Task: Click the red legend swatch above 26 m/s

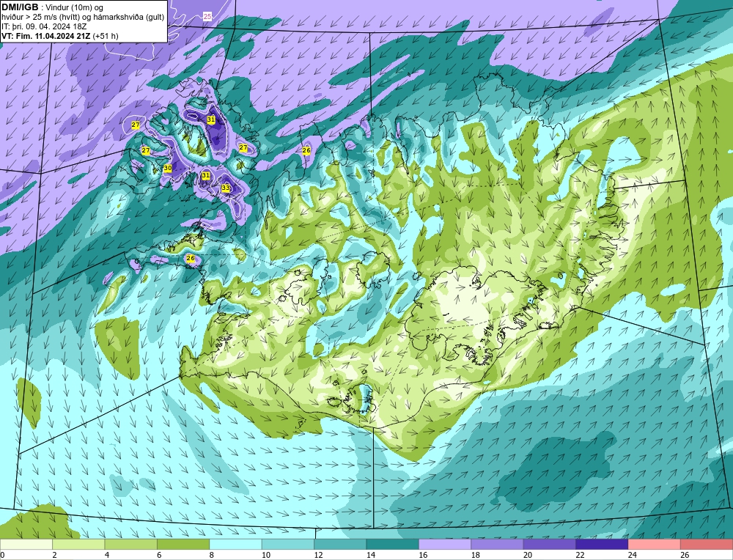Action: click(707, 544)
